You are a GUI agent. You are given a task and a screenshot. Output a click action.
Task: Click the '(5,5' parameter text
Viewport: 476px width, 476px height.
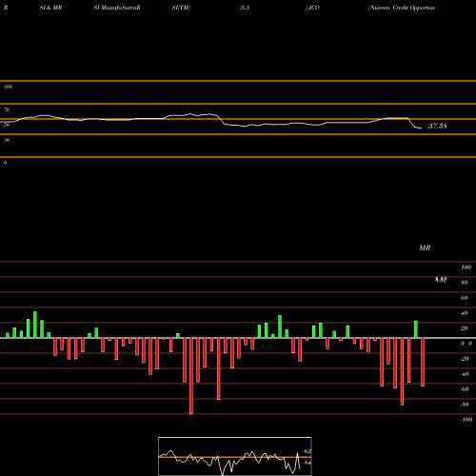pyautogui.click(x=245, y=8)
